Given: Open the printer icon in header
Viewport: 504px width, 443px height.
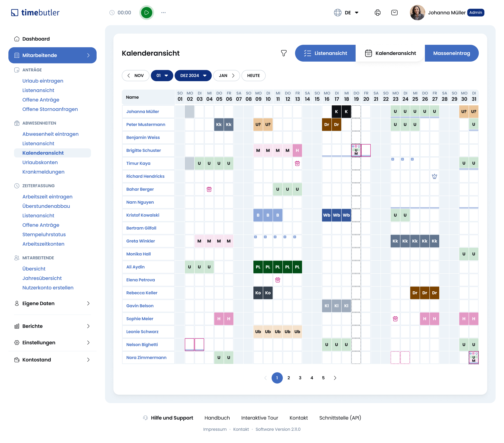Looking at the screenshot, I should [x=377, y=13].
